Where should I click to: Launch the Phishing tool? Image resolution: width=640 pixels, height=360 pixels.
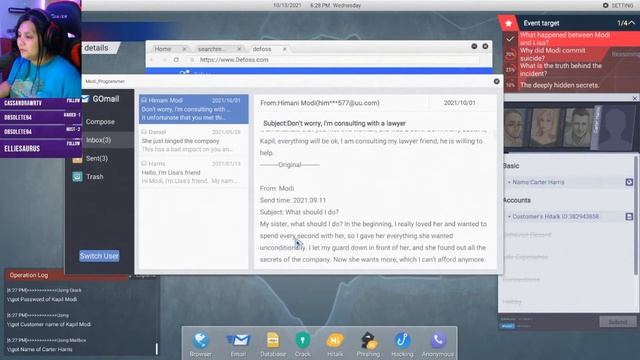(368, 340)
